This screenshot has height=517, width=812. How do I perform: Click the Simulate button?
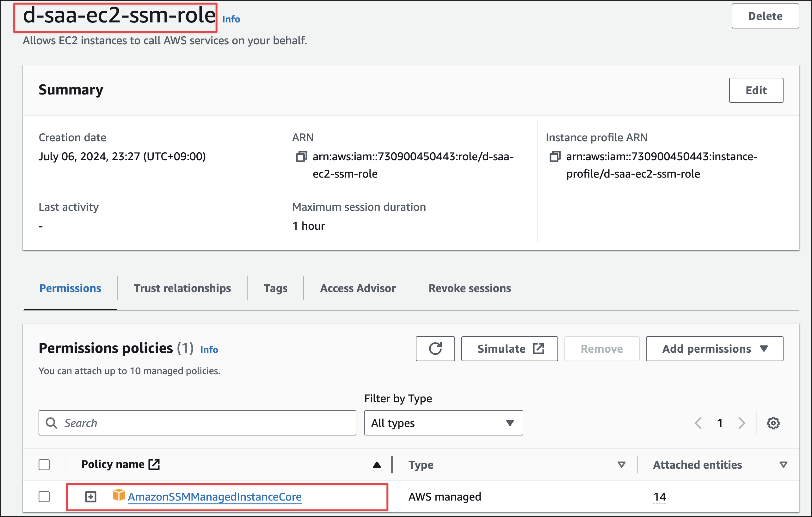tap(509, 349)
